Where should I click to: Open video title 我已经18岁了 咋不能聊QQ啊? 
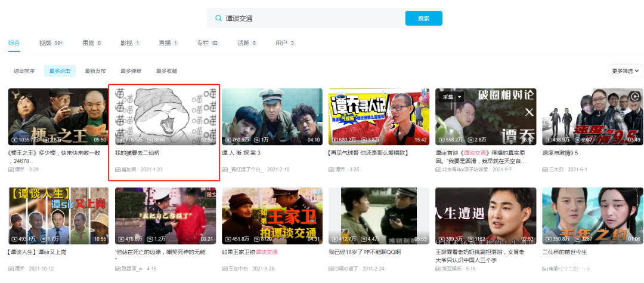pyautogui.click(x=365, y=252)
